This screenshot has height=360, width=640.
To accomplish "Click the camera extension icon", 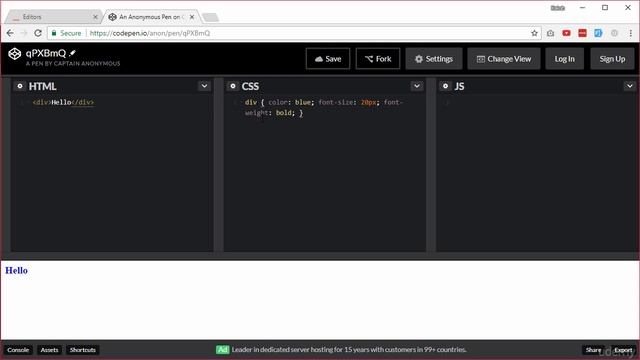I will point(550,33).
